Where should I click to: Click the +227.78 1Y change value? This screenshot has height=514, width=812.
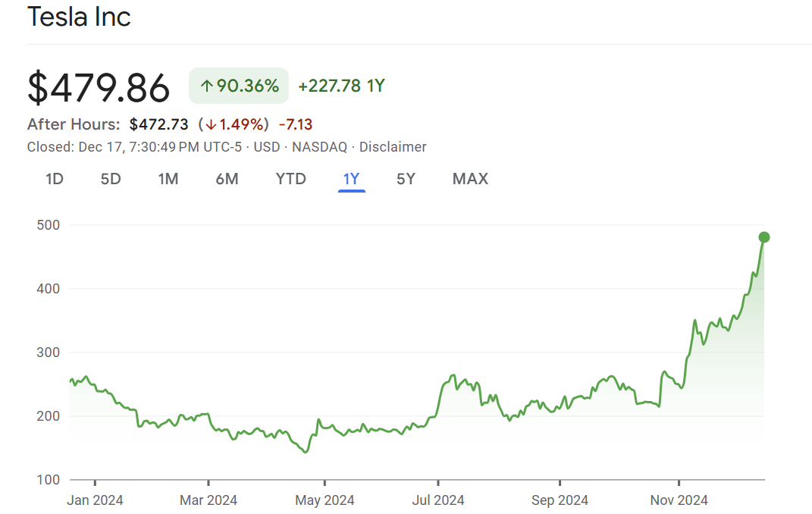[x=342, y=86]
